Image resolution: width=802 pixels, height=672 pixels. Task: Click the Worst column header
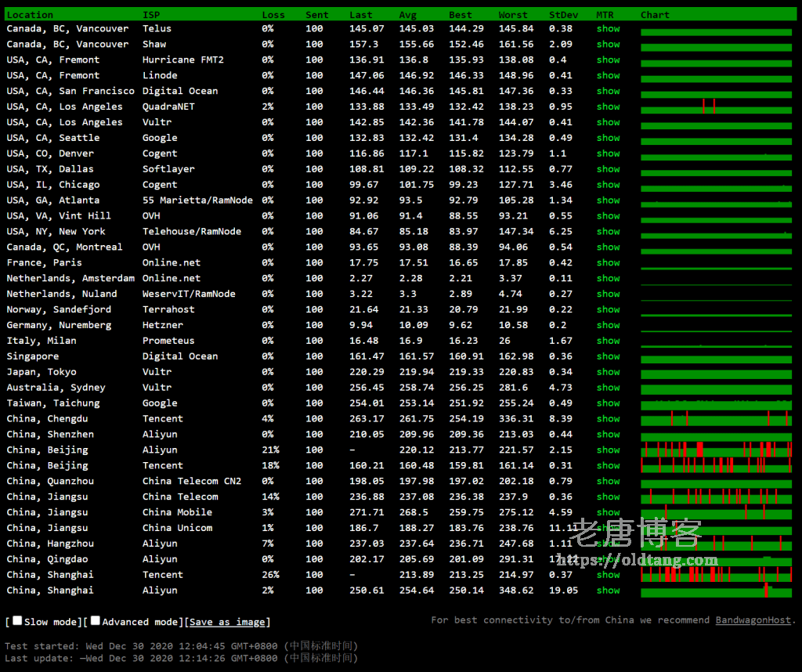pyautogui.click(x=512, y=15)
